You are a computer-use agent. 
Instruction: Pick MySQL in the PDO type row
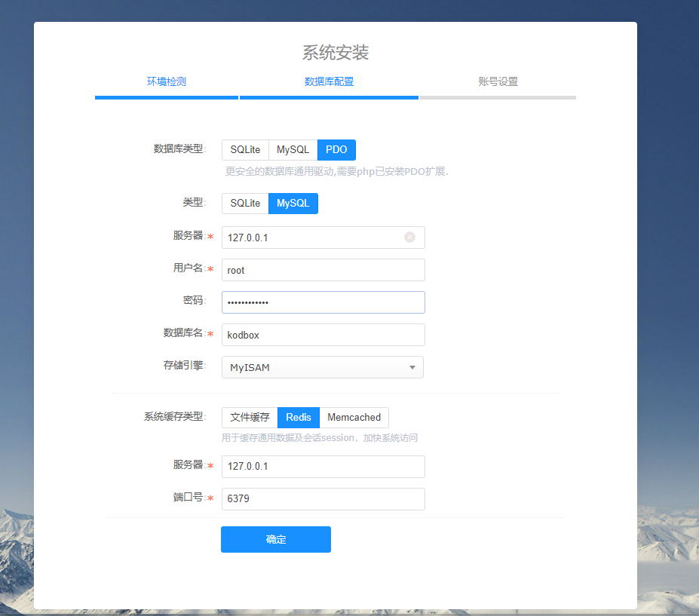pos(293,204)
